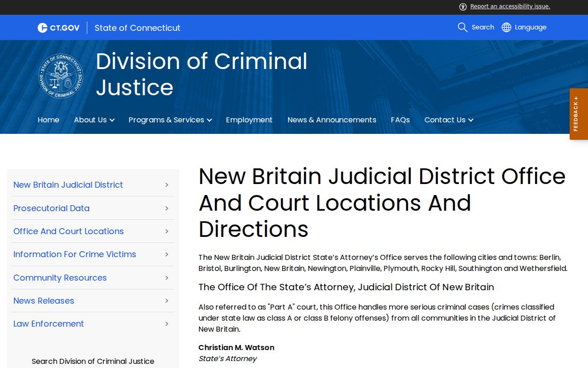Open Community Resources sidebar link
Viewport: 588px width, 368px height.
(x=60, y=278)
